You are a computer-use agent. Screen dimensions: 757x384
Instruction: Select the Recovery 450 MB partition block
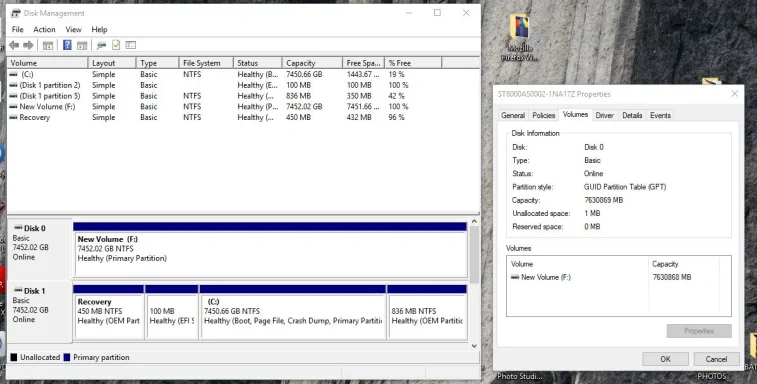click(109, 313)
